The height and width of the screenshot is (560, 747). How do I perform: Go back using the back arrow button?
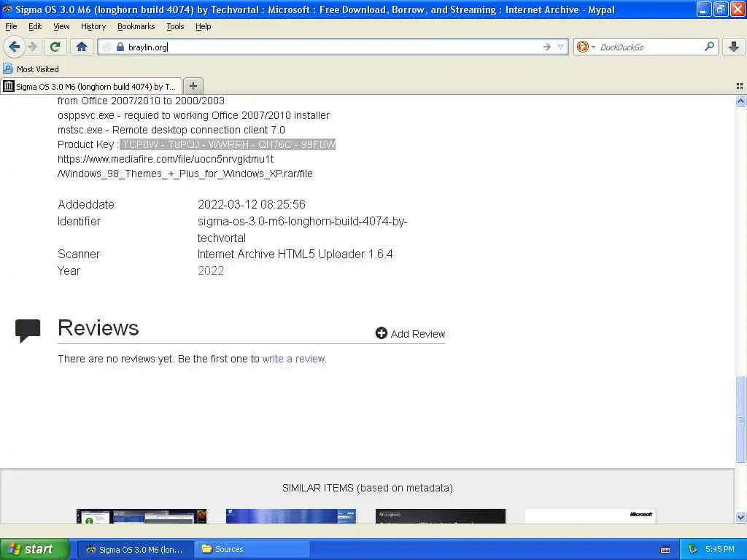(14, 47)
